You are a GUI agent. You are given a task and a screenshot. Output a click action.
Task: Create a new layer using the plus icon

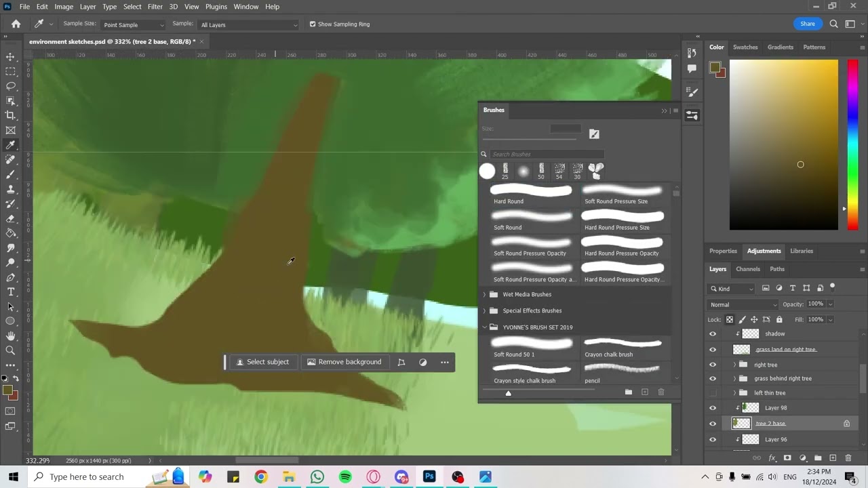coord(833,458)
